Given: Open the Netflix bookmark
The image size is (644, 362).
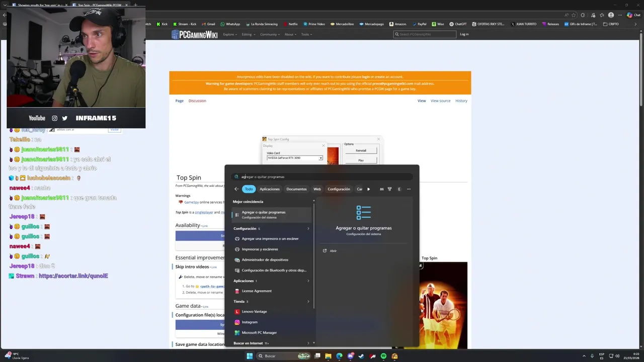Looking at the screenshot, I should point(290,24).
